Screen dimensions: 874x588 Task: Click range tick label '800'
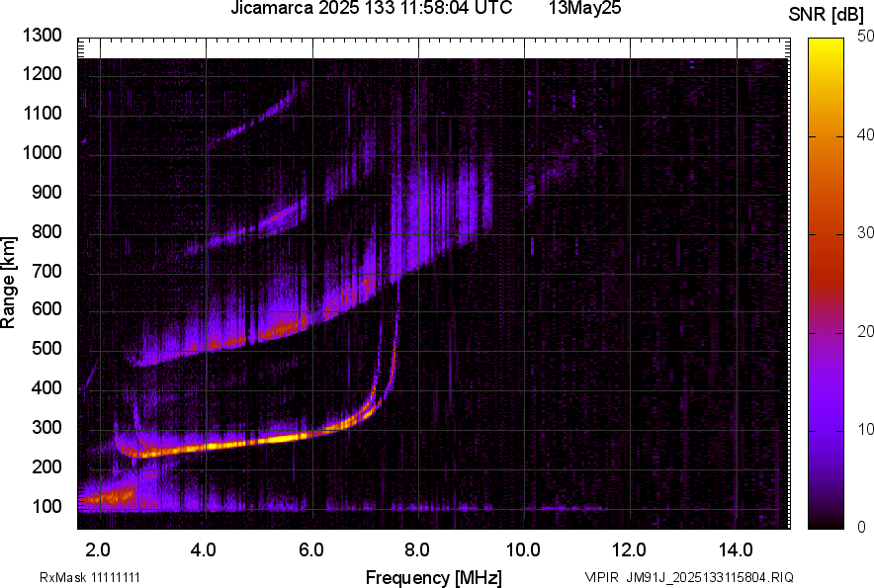(x=46, y=231)
